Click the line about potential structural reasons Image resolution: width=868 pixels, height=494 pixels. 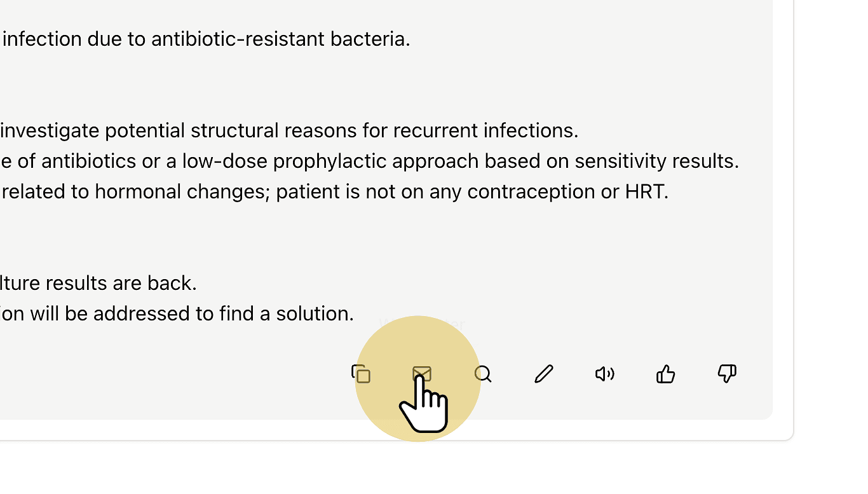tap(289, 130)
